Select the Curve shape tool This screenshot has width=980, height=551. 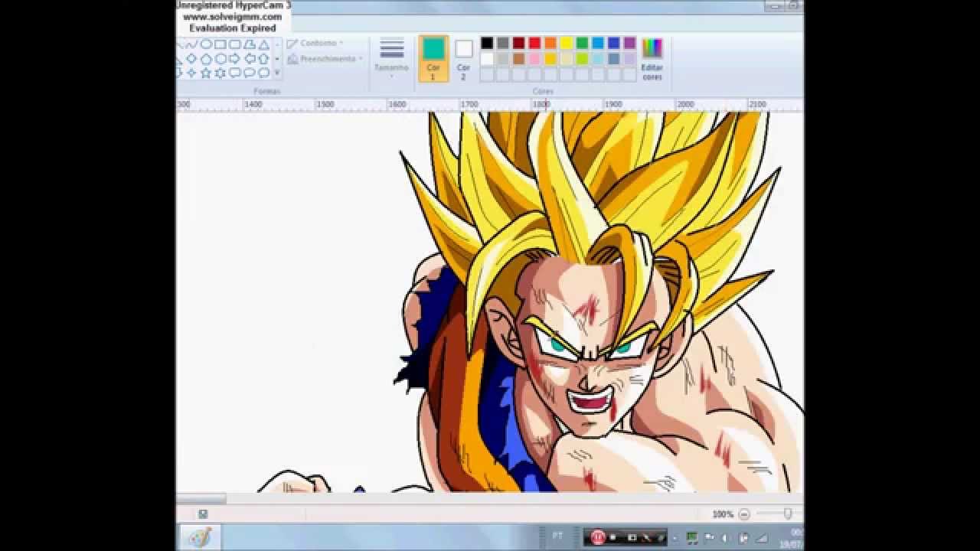tap(192, 44)
